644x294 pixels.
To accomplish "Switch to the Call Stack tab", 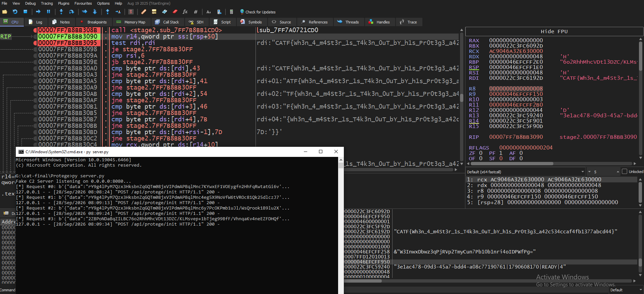I will click(167, 22).
